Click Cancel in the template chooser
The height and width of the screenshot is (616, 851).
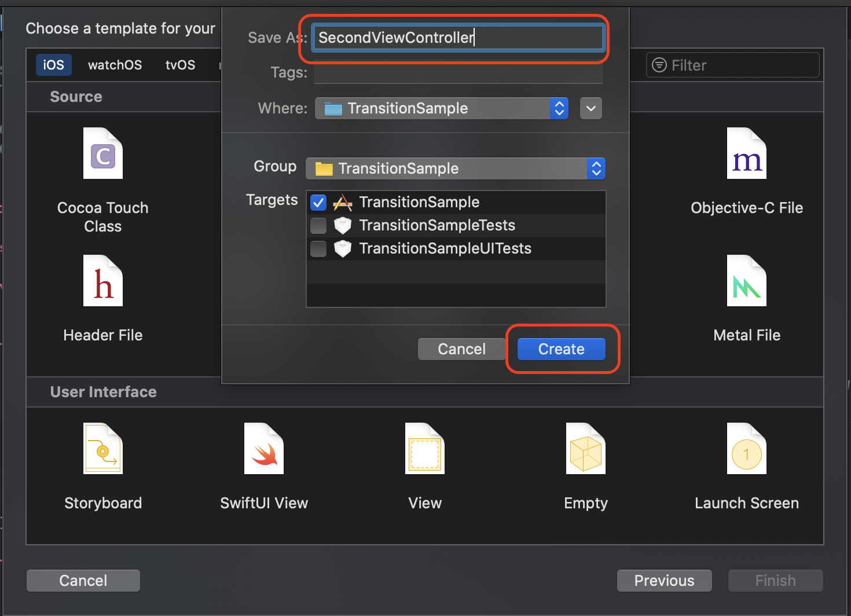tap(83, 581)
